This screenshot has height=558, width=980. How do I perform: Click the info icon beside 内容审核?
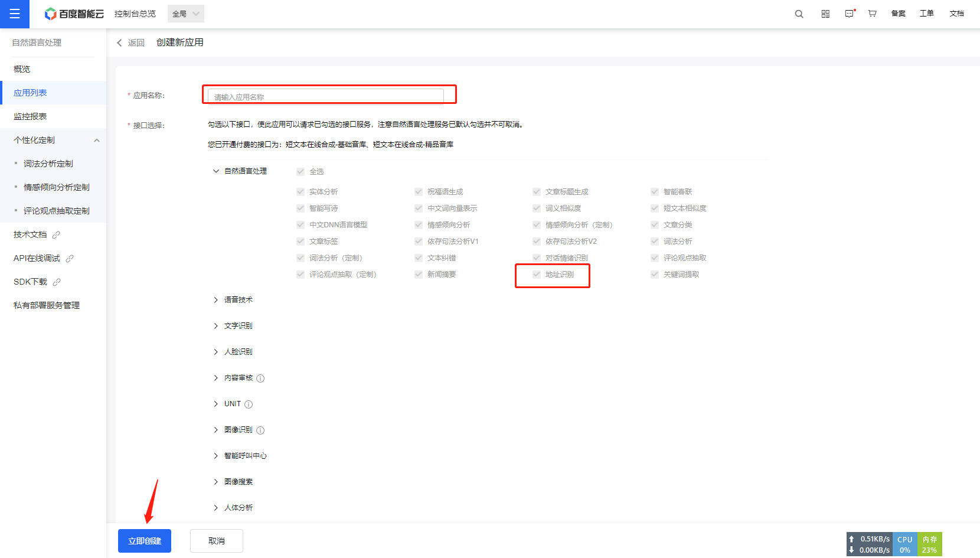tap(260, 378)
